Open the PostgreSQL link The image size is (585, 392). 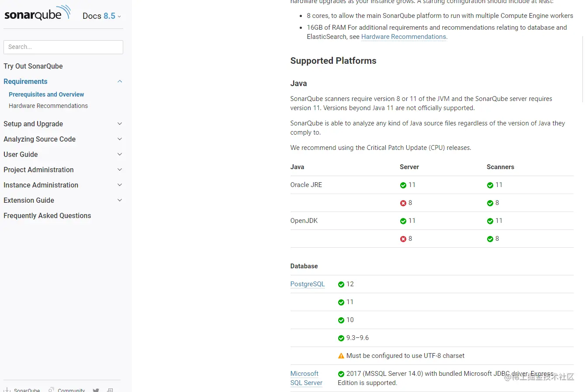pos(308,284)
